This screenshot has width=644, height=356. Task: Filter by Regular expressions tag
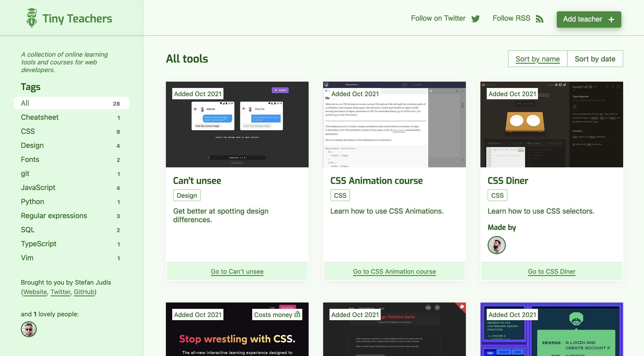[72, 215]
